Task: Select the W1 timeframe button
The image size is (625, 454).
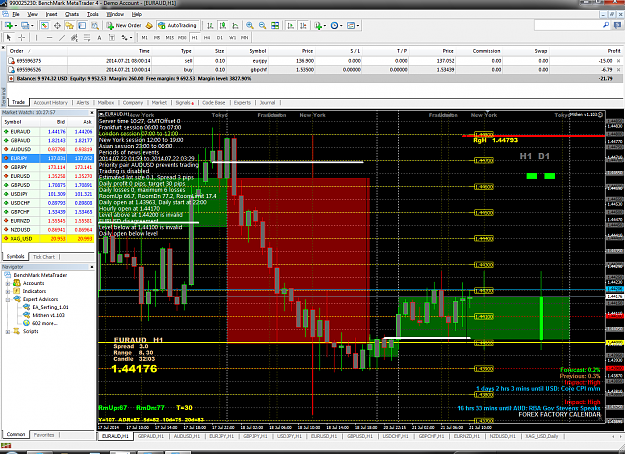Action: point(232,37)
